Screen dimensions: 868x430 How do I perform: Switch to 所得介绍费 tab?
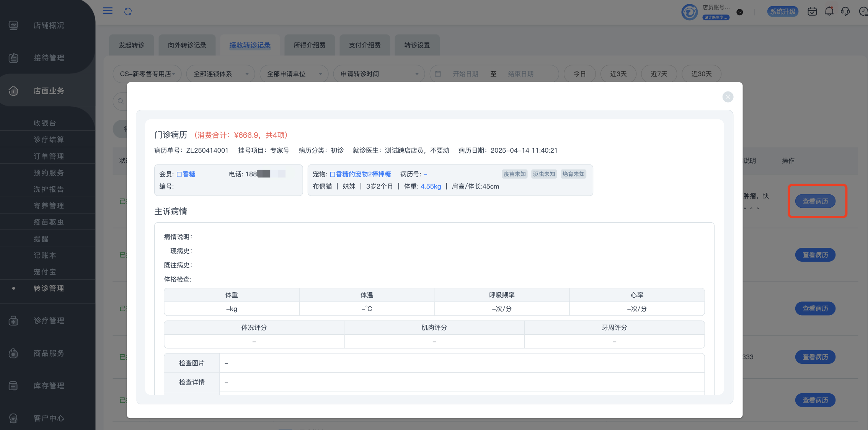click(x=309, y=45)
